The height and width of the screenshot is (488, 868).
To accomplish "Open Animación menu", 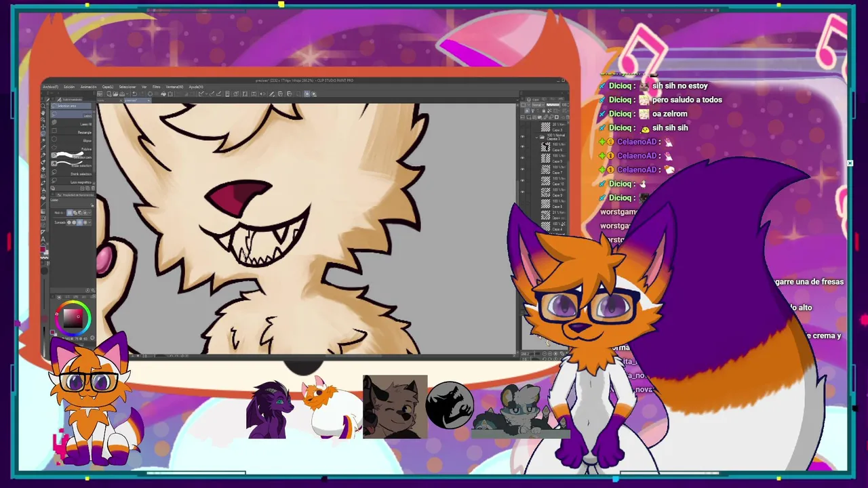I will (89, 87).
